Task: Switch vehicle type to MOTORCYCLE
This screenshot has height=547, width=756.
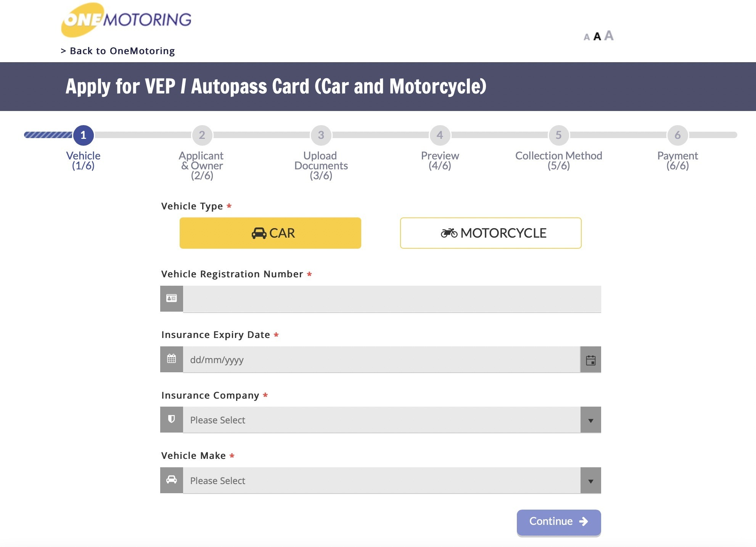Action: pyautogui.click(x=490, y=233)
